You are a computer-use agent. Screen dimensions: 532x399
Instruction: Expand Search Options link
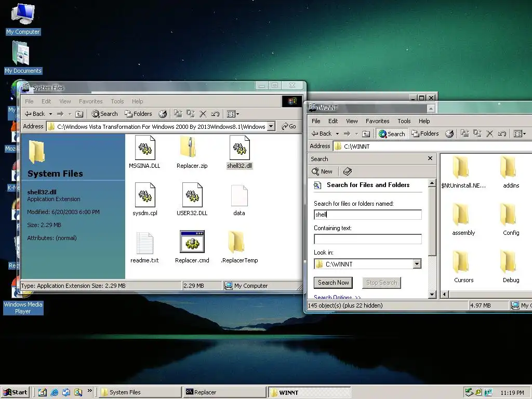[x=337, y=297]
